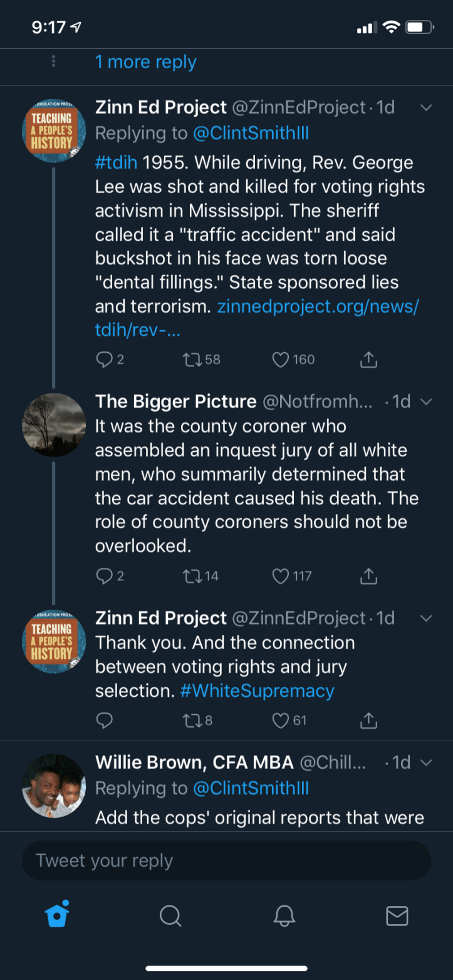Share The Bigger Picture's tweet
The image size is (453, 980).
(369, 576)
